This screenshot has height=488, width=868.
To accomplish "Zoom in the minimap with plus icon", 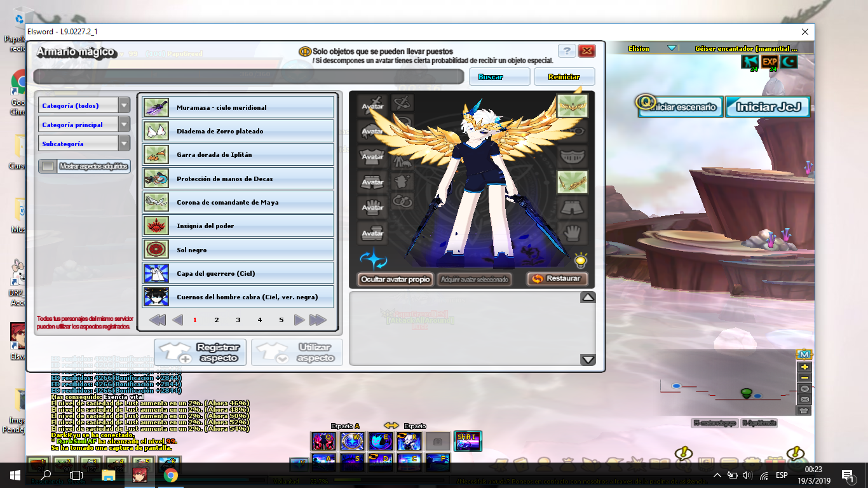I will point(804,367).
